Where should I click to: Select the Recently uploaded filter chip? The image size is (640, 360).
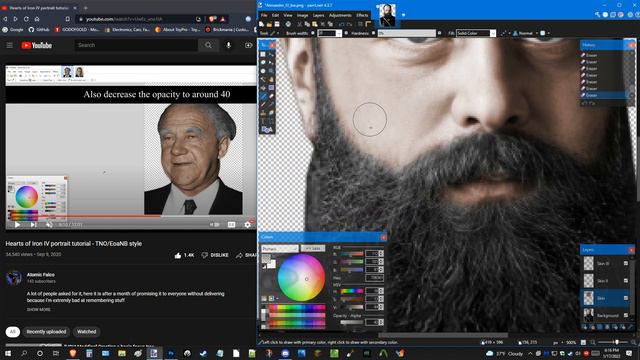[46, 331]
